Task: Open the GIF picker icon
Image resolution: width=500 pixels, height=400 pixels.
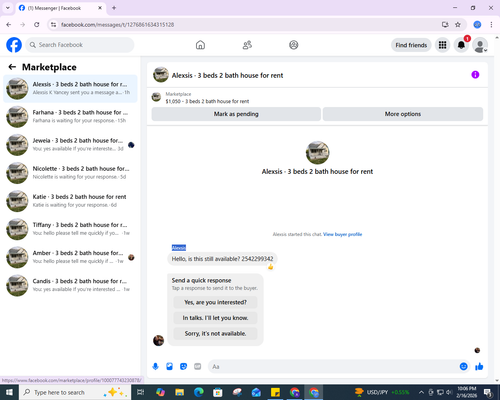Action: (198, 367)
